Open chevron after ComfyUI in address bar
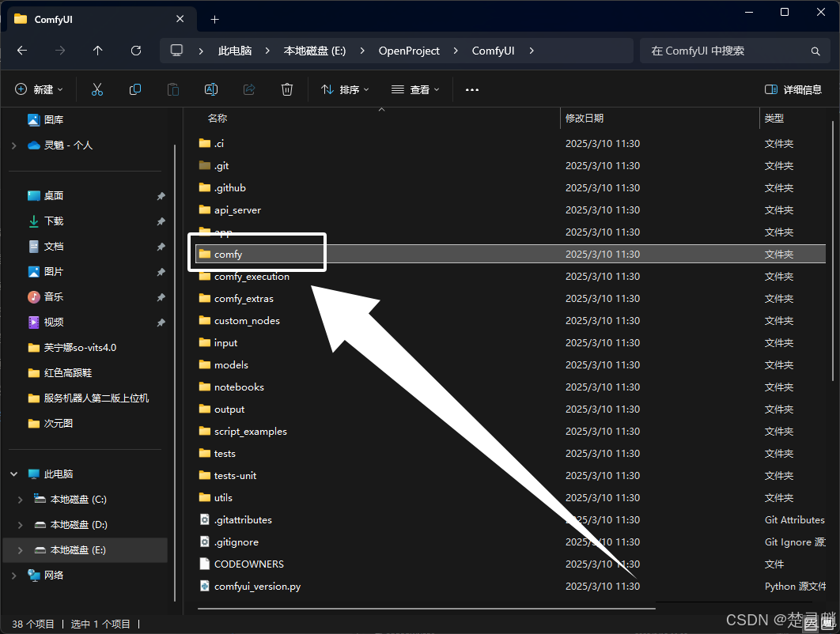The height and width of the screenshot is (634, 840). coord(532,51)
